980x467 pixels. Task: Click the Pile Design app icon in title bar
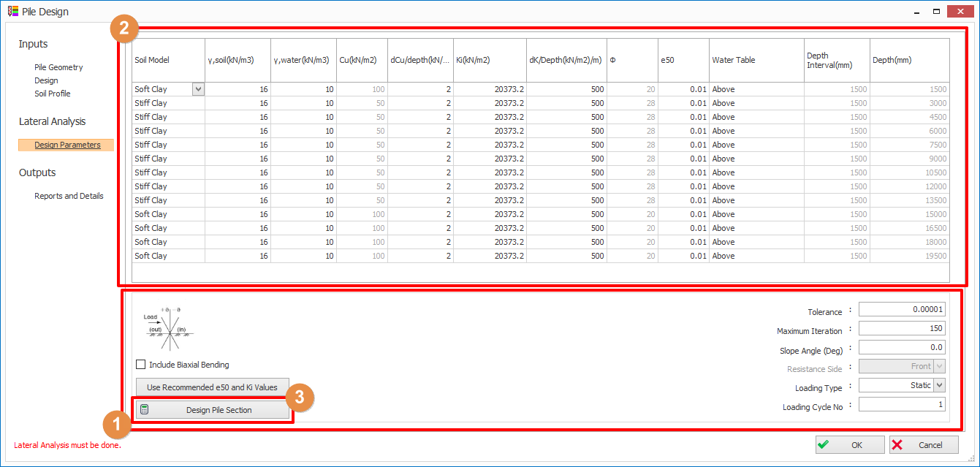pos(12,12)
